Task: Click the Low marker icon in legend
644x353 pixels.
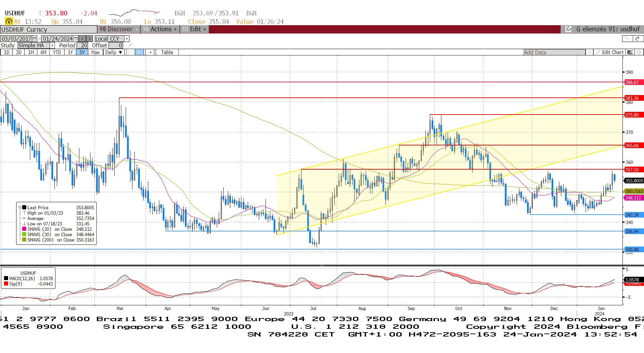Action: (24, 224)
